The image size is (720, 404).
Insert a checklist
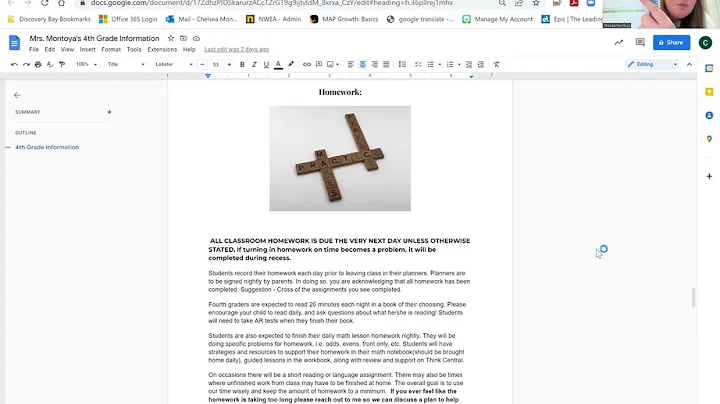point(418,64)
